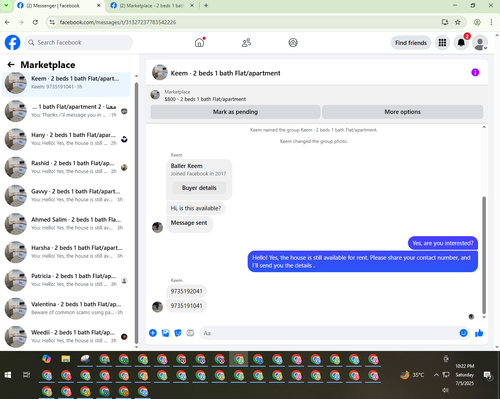Open the emoji picker

[x=463, y=333]
